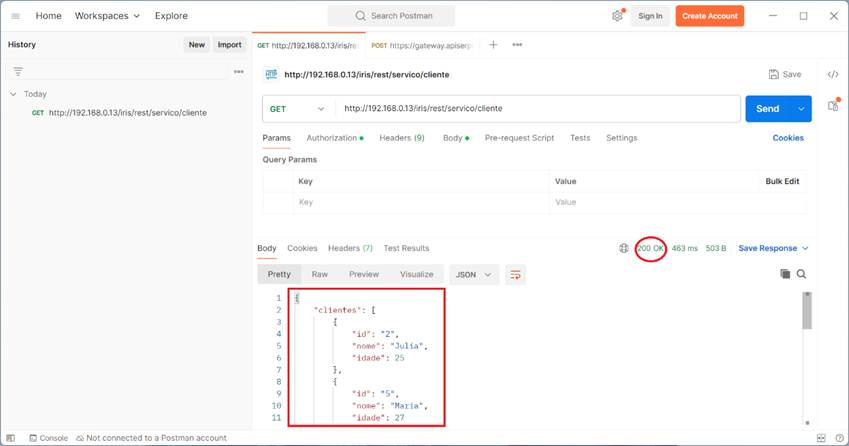This screenshot has height=446, width=849.
Task: Click the history filter icon
Action: click(x=18, y=72)
